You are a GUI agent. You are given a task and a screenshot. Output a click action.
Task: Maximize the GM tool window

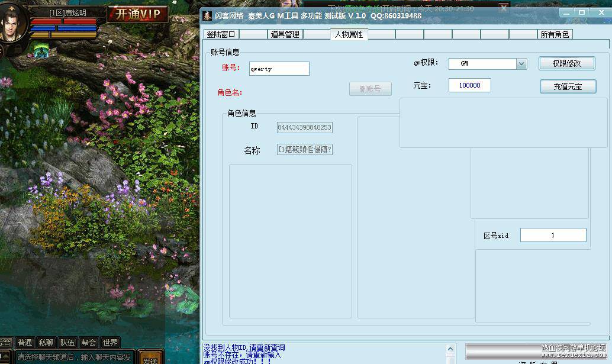pos(582,13)
